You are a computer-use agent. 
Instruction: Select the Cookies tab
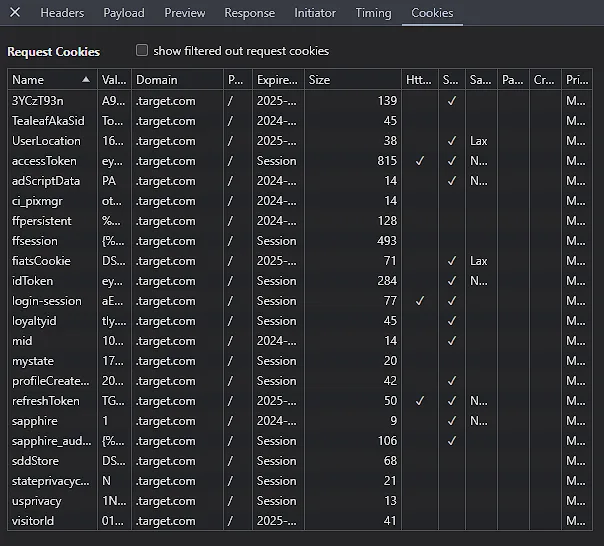click(x=432, y=13)
